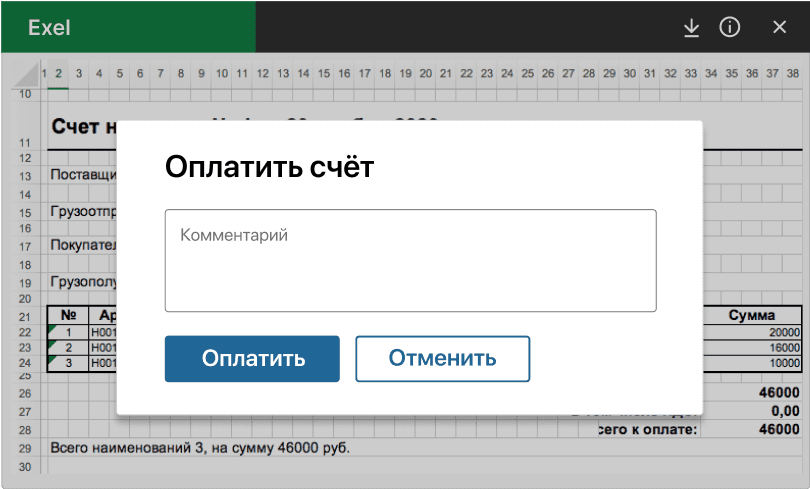Click the blue Оплатить button

(252, 359)
